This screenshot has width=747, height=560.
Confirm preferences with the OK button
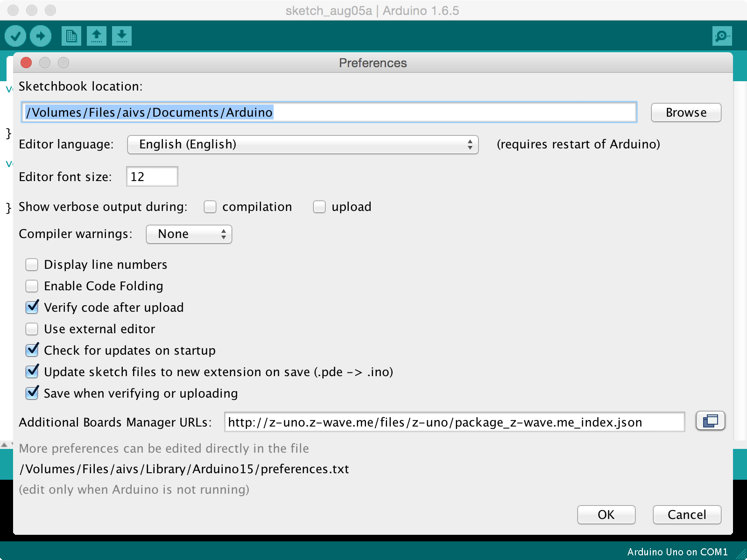point(606,515)
